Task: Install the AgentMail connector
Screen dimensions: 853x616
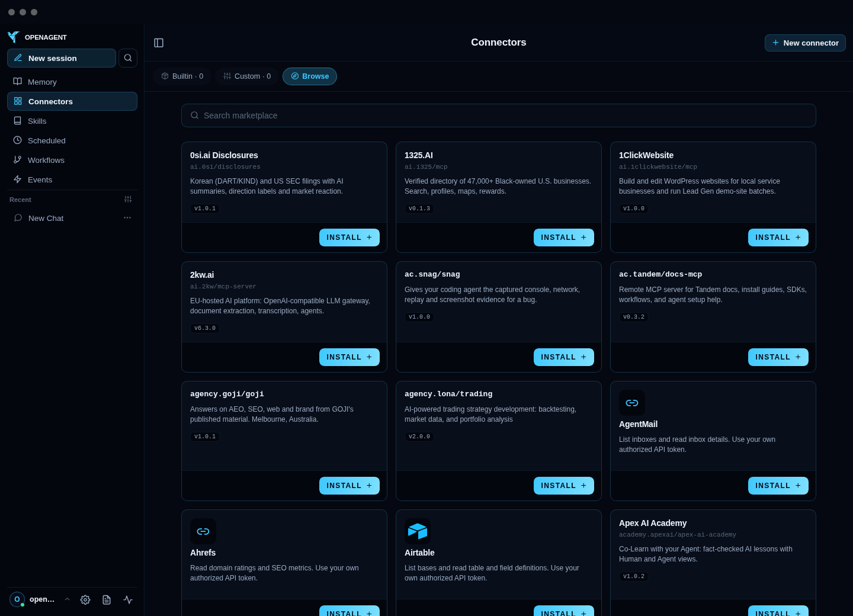Action: 778,486
